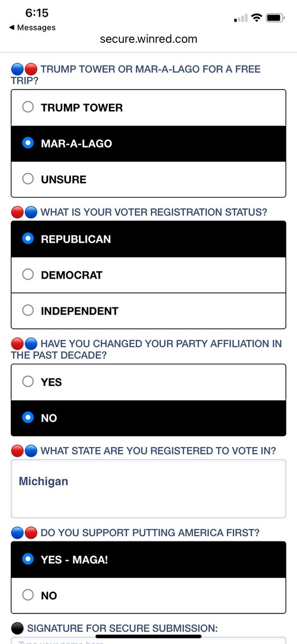Tap the secure.winred.com address bar
Screen dimensions: 297x644
click(148, 39)
